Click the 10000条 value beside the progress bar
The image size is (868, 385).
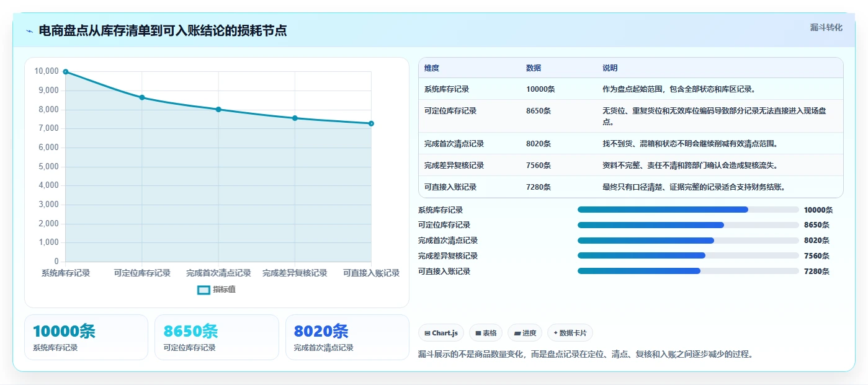point(818,210)
